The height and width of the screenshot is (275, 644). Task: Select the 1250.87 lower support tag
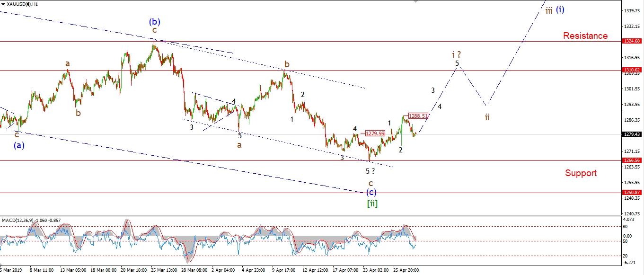coord(632,193)
